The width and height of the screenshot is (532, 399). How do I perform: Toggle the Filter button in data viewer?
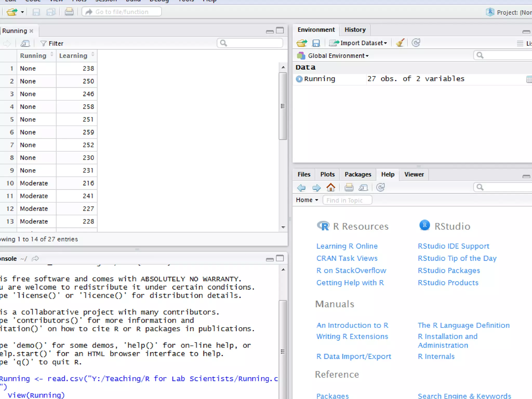coord(52,43)
